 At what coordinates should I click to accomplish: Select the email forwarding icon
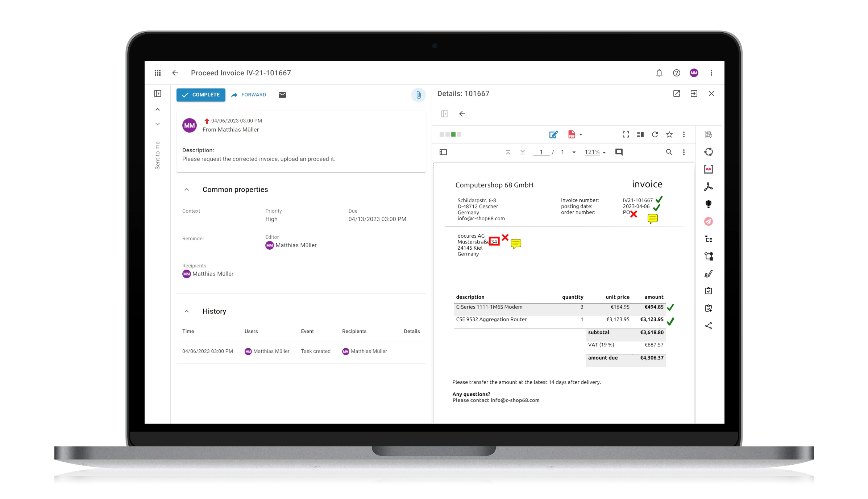(x=283, y=94)
